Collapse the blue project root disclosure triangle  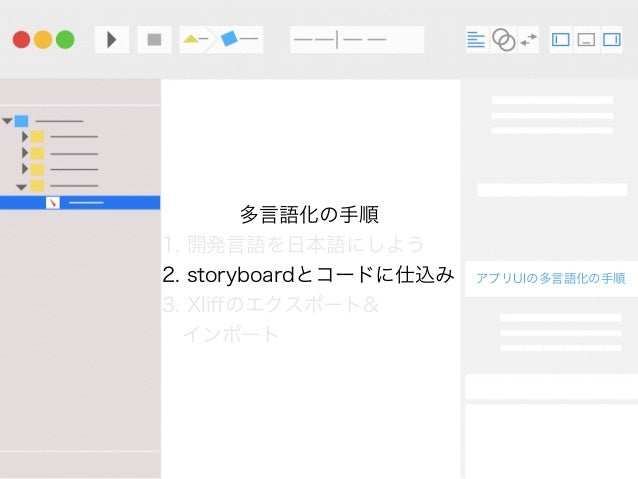[x=7, y=121]
